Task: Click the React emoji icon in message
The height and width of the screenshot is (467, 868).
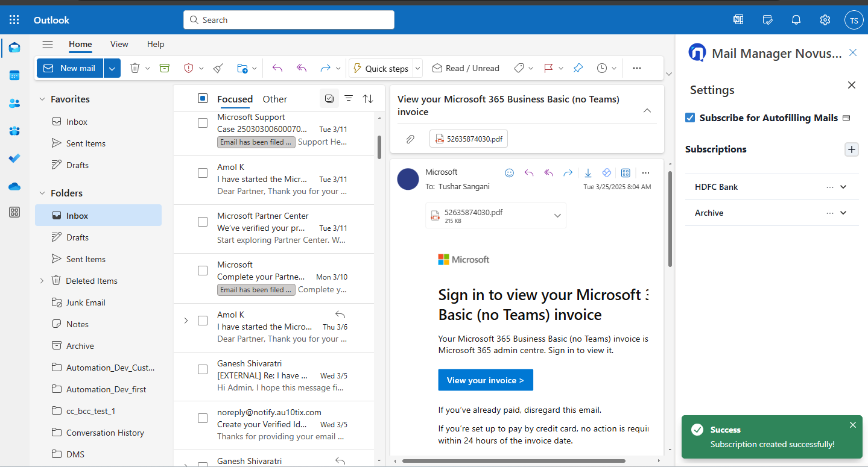Action: [x=510, y=173]
